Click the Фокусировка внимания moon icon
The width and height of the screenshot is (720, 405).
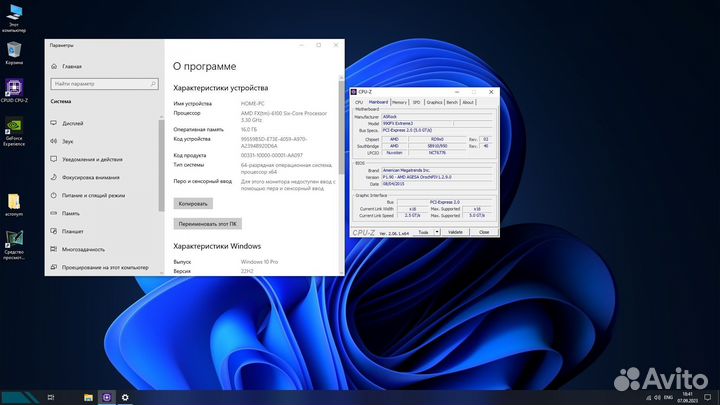[x=54, y=177]
